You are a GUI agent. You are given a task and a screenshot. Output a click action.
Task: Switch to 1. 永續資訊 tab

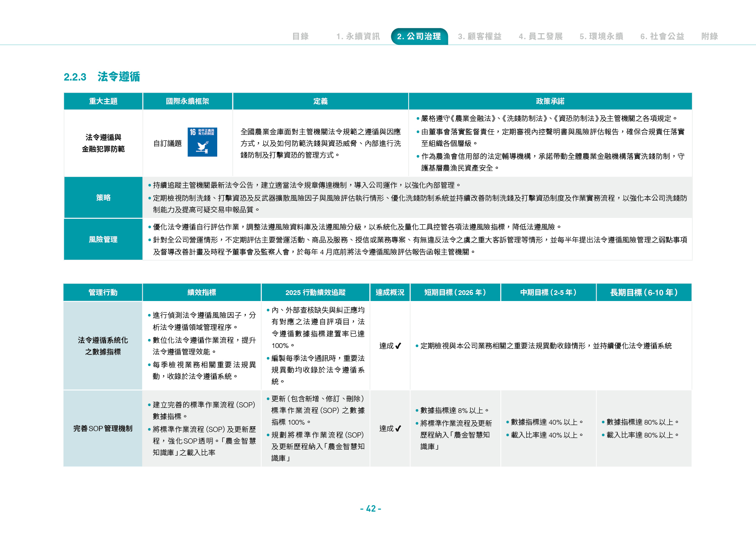point(358,37)
